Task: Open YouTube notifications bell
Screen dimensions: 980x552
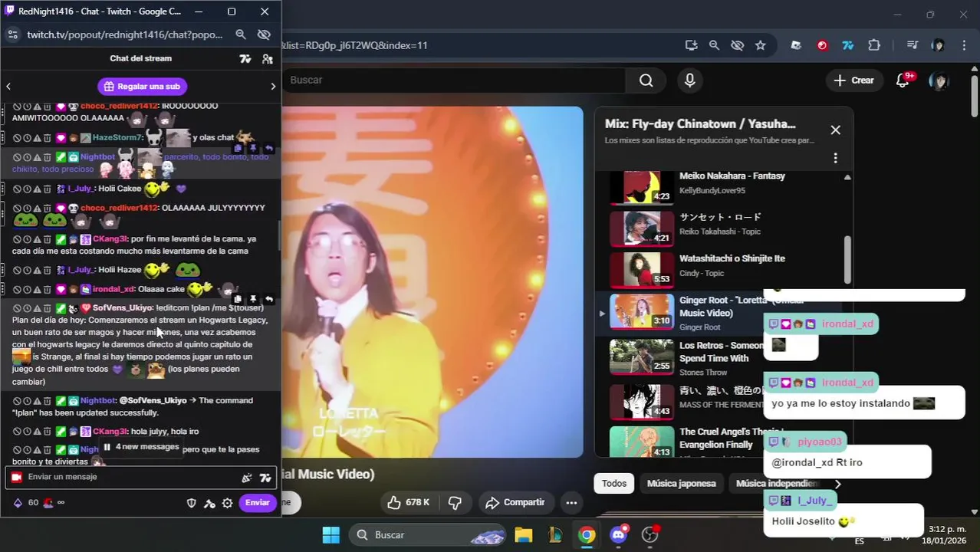Action: pyautogui.click(x=903, y=80)
